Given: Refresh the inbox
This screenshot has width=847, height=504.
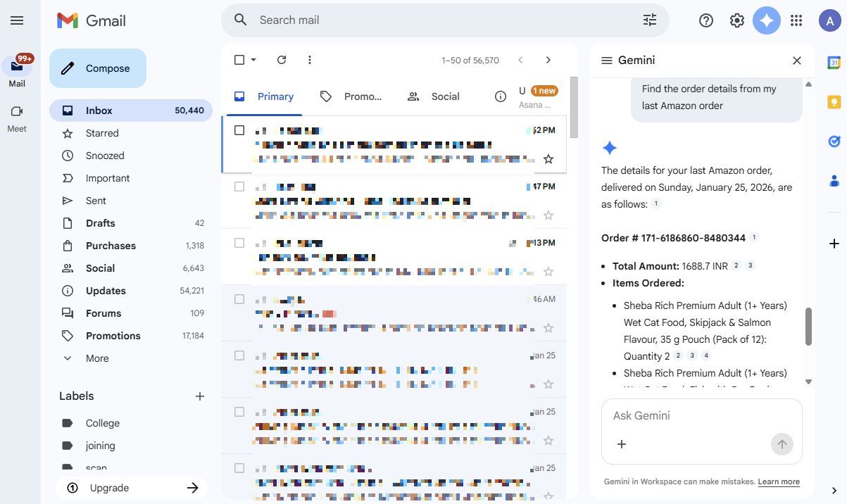Looking at the screenshot, I should [282, 60].
